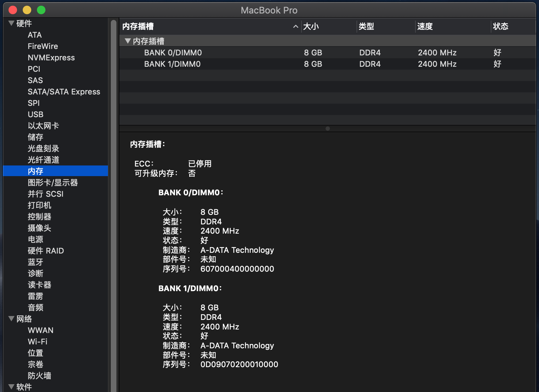Image resolution: width=539 pixels, height=392 pixels.
Task: Select the BANK 0/DIMM0 table row
Action: 327,53
